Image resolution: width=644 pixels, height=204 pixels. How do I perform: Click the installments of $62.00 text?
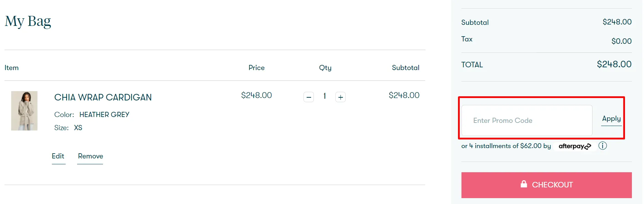pyautogui.click(x=508, y=146)
